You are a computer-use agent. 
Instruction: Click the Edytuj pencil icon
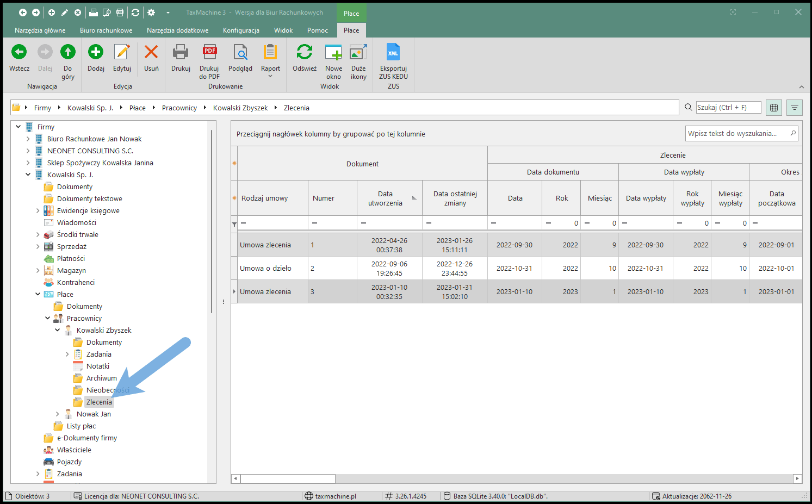(x=122, y=52)
